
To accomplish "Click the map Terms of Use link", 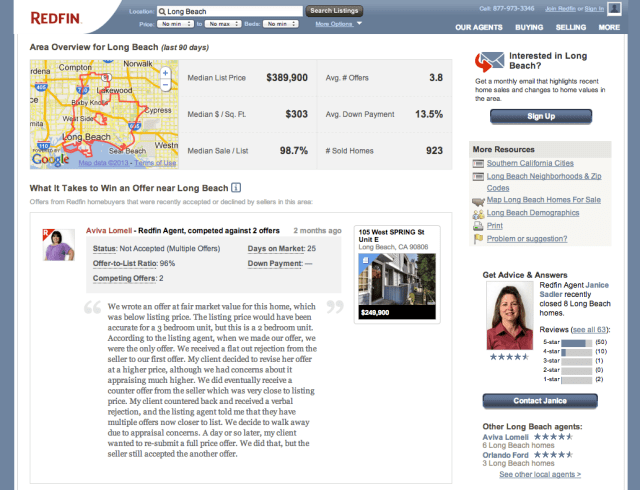I will [x=155, y=163].
